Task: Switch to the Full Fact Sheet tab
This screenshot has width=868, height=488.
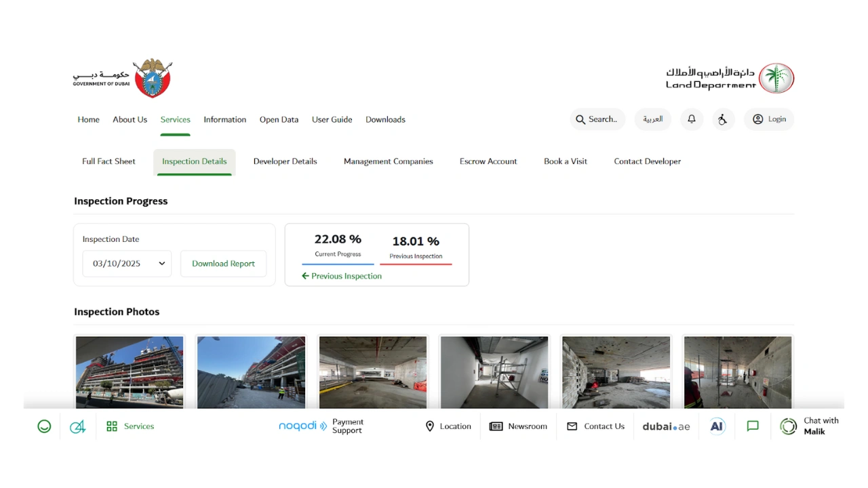Action: [x=108, y=161]
